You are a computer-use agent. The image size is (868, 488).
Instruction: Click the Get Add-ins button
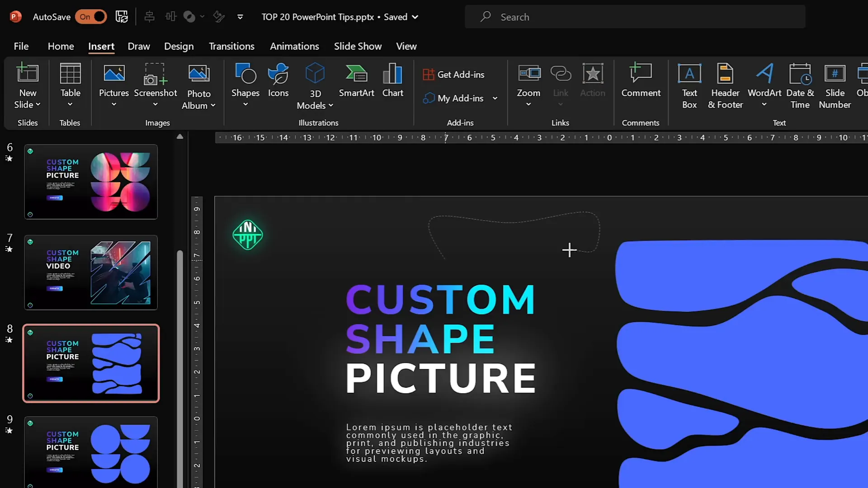453,74
